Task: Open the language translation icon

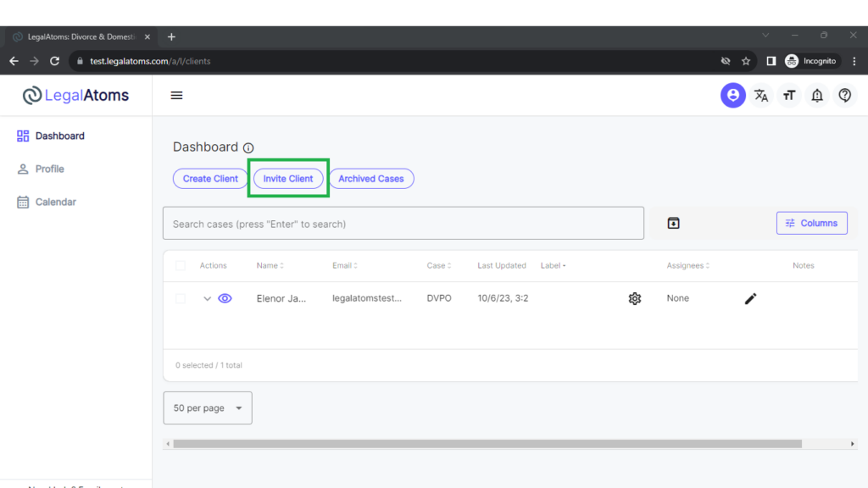Action: click(x=761, y=95)
